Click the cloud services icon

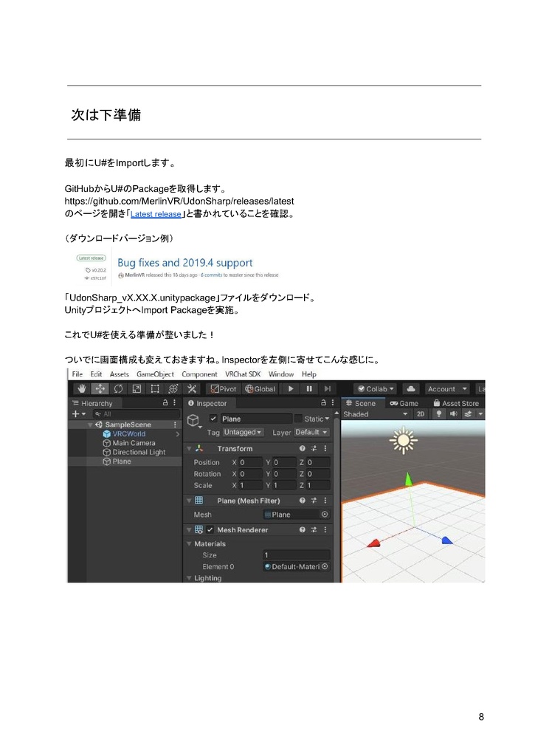(x=410, y=388)
